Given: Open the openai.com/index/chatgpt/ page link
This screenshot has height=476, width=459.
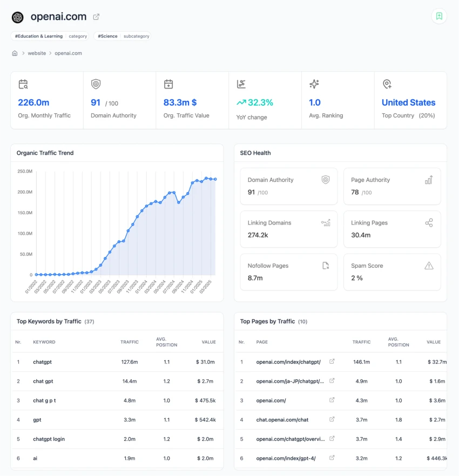Looking at the screenshot, I should click(288, 362).
